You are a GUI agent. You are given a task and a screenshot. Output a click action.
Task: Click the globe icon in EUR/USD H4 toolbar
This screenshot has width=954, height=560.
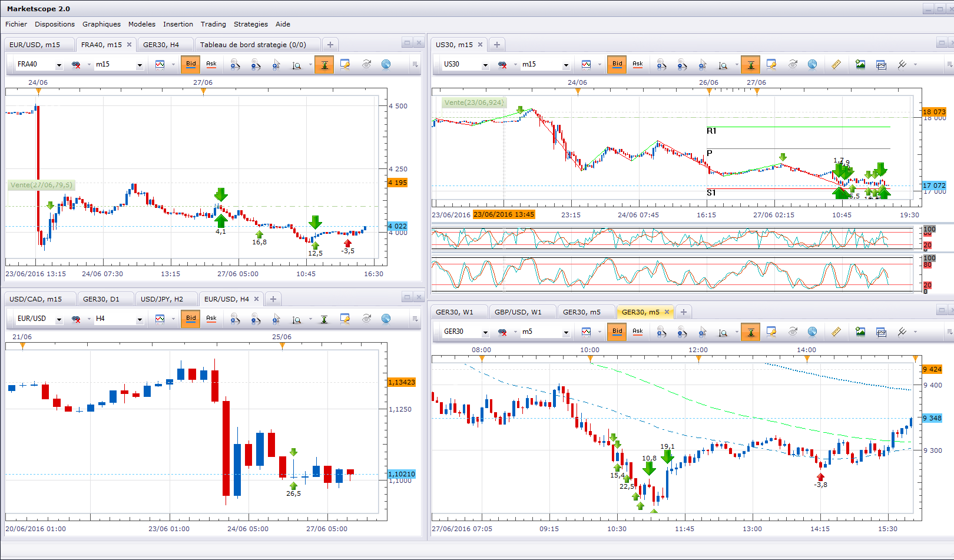click(x=386, y=319)
